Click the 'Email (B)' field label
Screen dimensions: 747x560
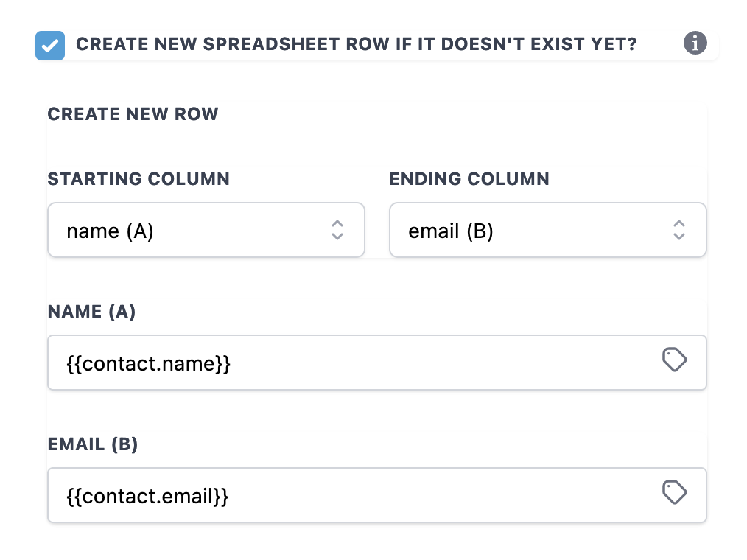[x=93, y=444]
